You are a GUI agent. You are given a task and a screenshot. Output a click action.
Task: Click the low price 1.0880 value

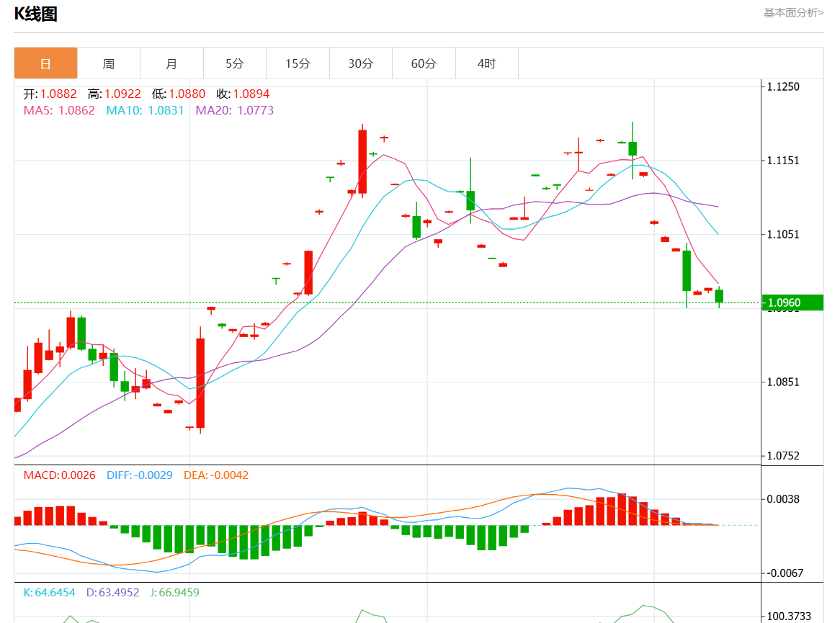(187, 94)
